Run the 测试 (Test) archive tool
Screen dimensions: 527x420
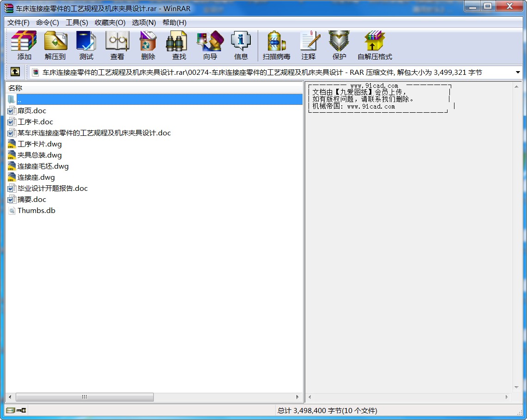86,45
